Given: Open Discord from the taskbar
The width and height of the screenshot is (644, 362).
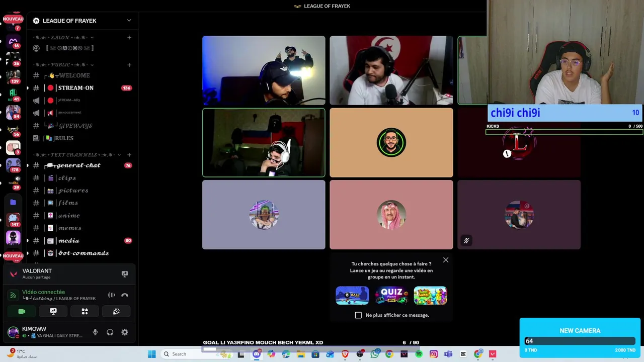Looking at the screenshot, I should click(x=256, y=354).
